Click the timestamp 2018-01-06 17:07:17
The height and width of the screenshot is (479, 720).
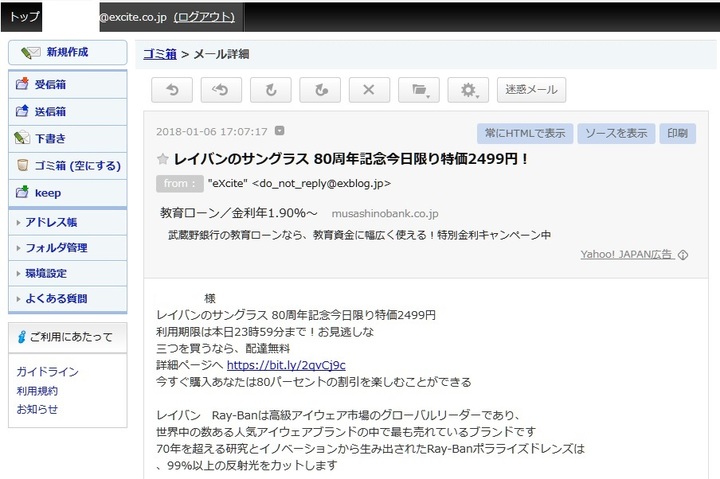[212, 132]
